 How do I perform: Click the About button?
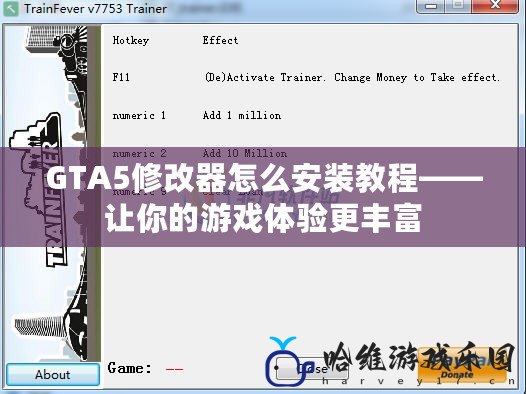click(53, 374)
